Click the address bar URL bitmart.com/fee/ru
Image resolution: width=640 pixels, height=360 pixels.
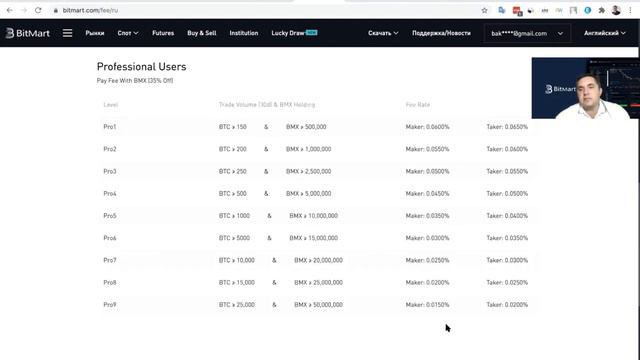click(x=90, y=11)
